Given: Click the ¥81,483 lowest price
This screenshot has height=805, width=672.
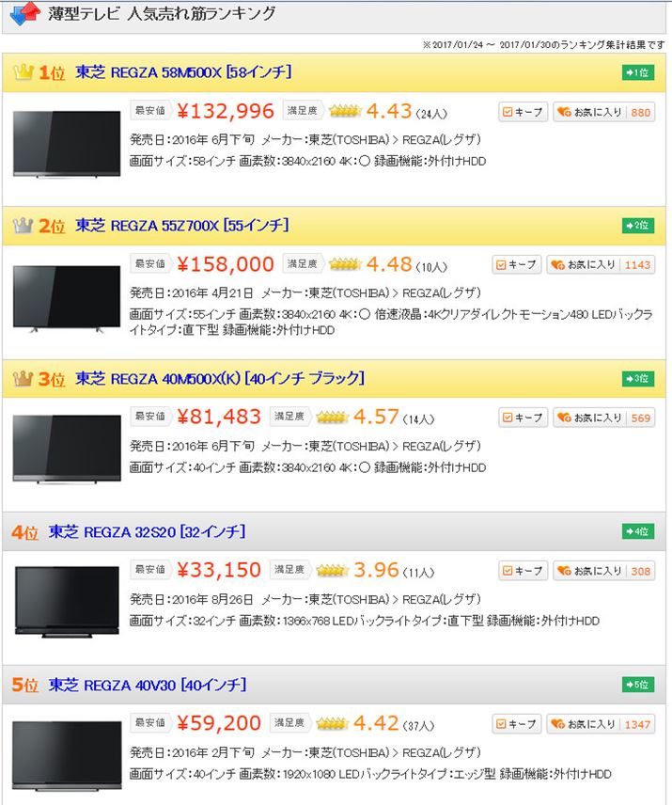Looking at the screenshot, I should 219,417.
